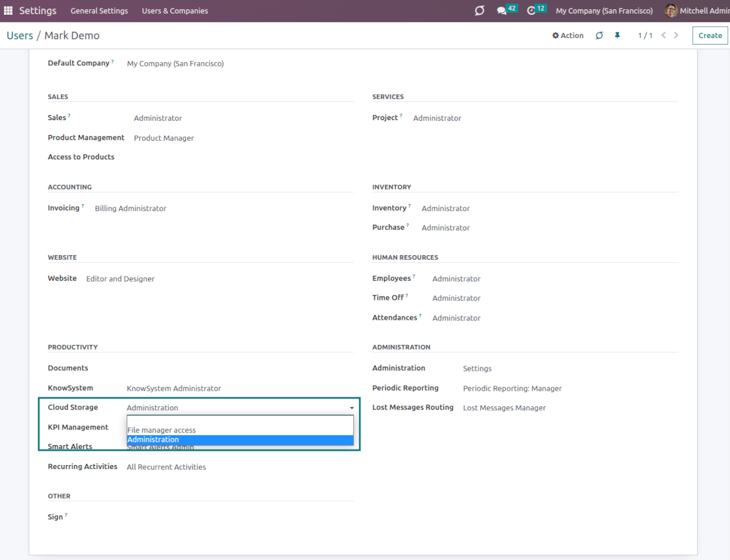This screenshot has height=560, width=730.
Task: Open the apps grid menu icon
Action: (x=8, y=10)
